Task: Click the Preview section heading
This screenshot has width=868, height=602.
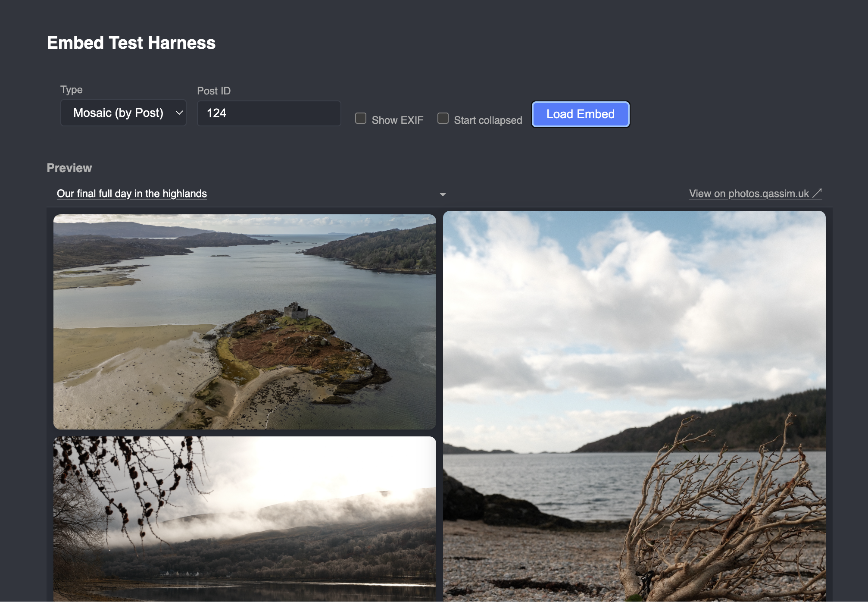Action: click(69, 168)
